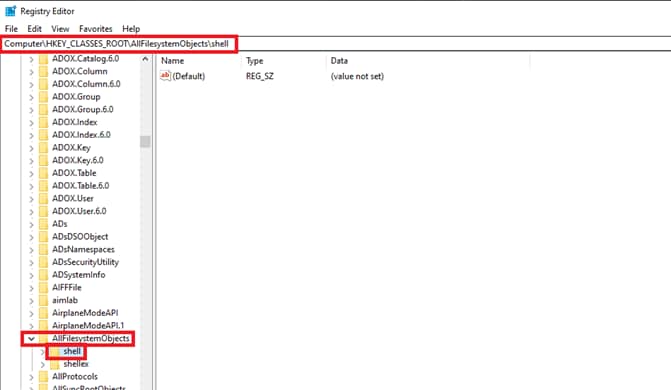Click the tree pane scrollbar thumb

click(145, 141)
